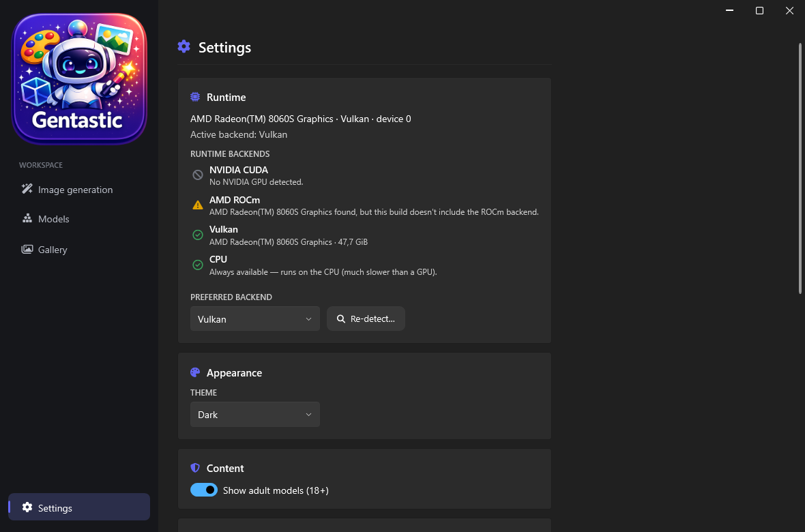Click the 'Runtime' section heading

226,97
